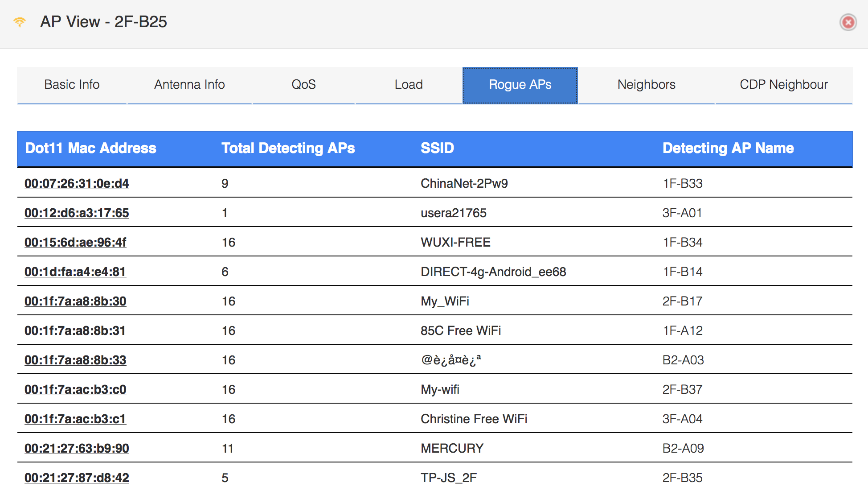The width and height of the screenshot is (868, 487).
Task: Open MAC address 00:12:d6:a3:17:65 link
Action: [77, 213]
